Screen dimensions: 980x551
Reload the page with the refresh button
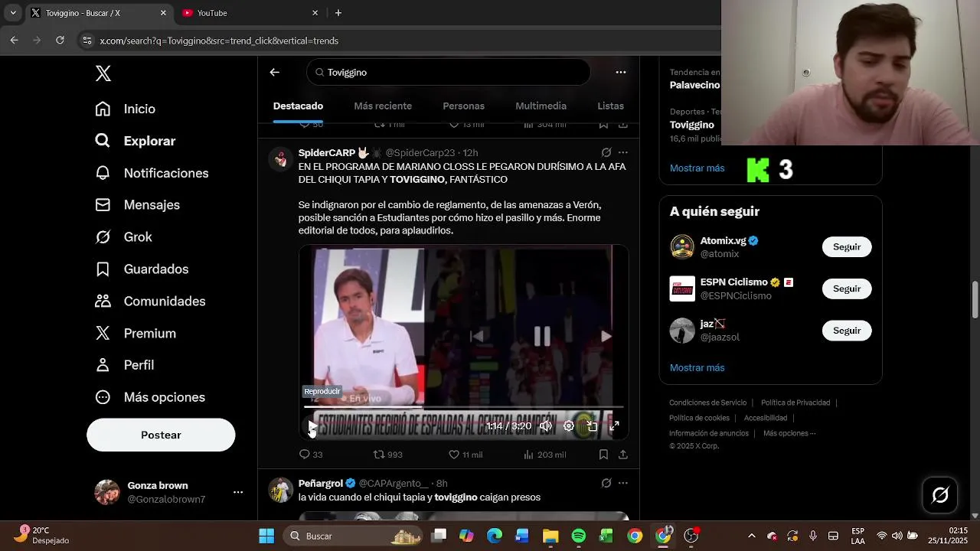(x=60, y=41)
